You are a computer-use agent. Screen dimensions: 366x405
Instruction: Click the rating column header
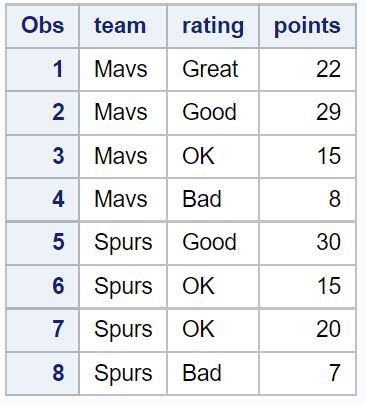[x=213, y=26]
